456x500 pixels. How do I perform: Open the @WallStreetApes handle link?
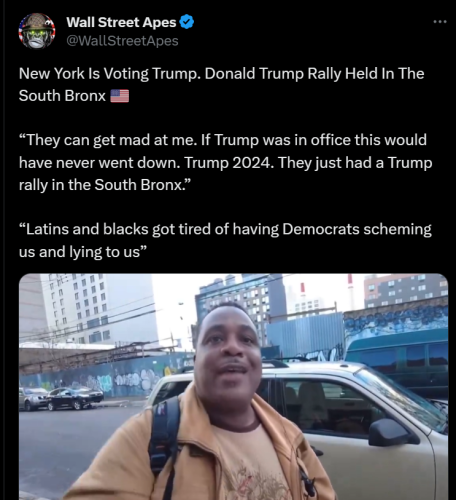click(x=122, y=41)
